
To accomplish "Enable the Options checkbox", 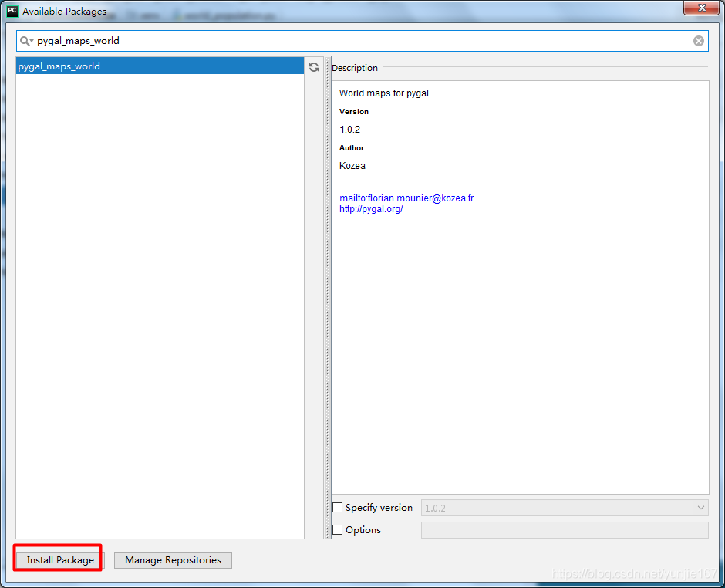I will coord(338,529).
